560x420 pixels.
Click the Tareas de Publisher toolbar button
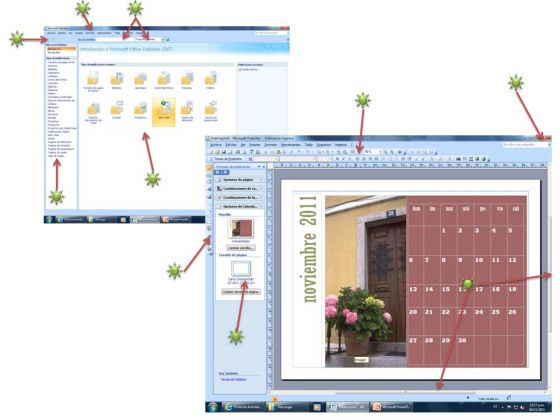click(x=227, y=159)
